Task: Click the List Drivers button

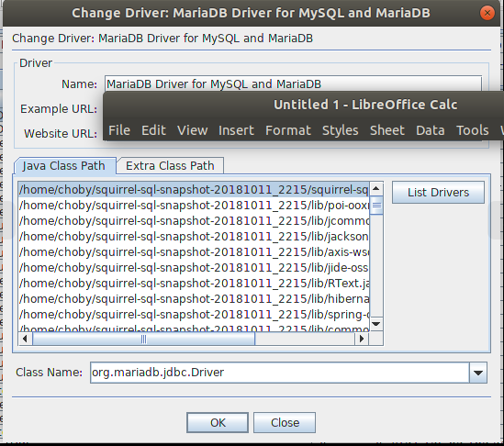Action: point(438,192)
